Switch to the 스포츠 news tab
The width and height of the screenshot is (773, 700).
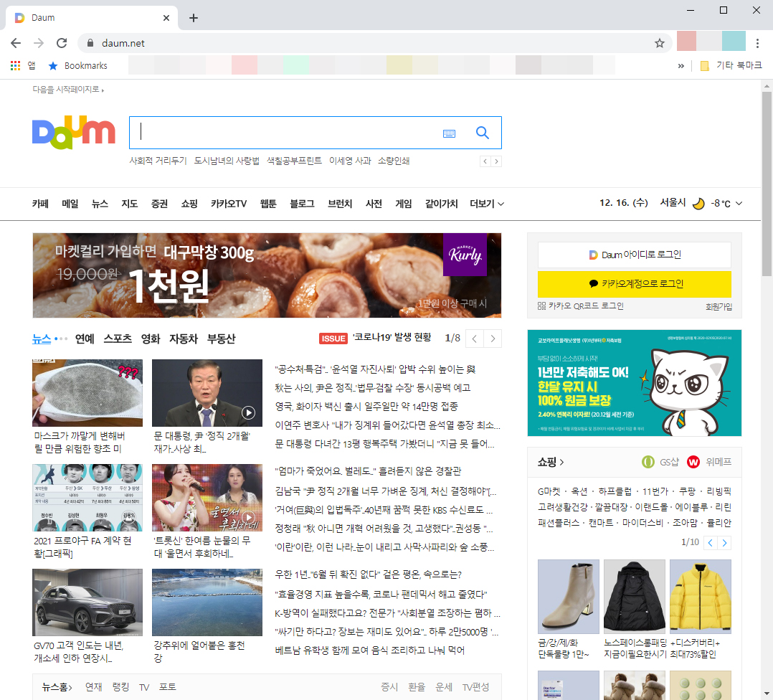point(118,339)
